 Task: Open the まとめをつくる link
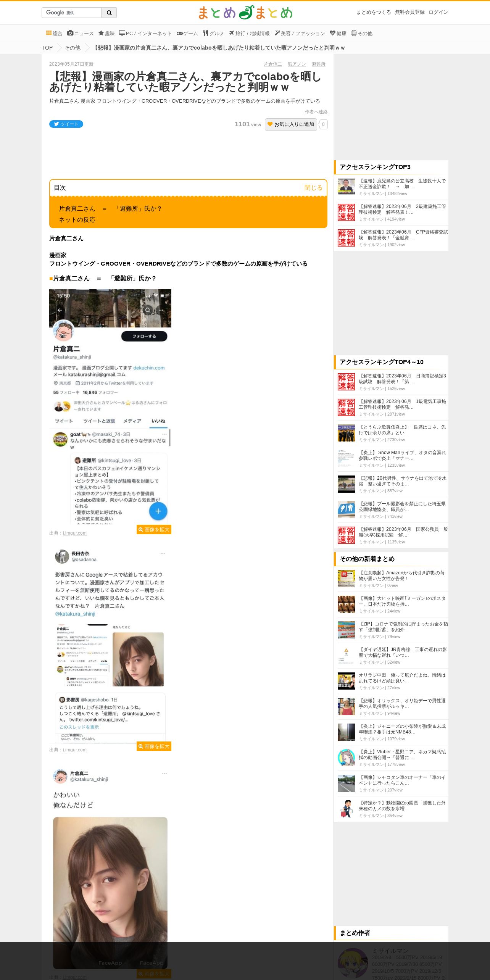coord(374,12)
